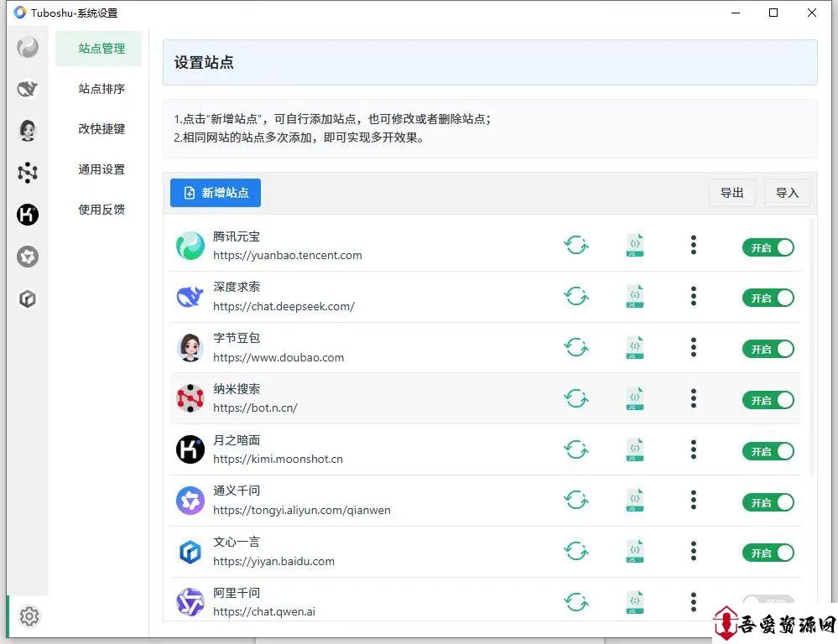This screenshot has height=644, width=838.
Task: Refresh the 深度求索 site
Action: click(x=576, y=296)
